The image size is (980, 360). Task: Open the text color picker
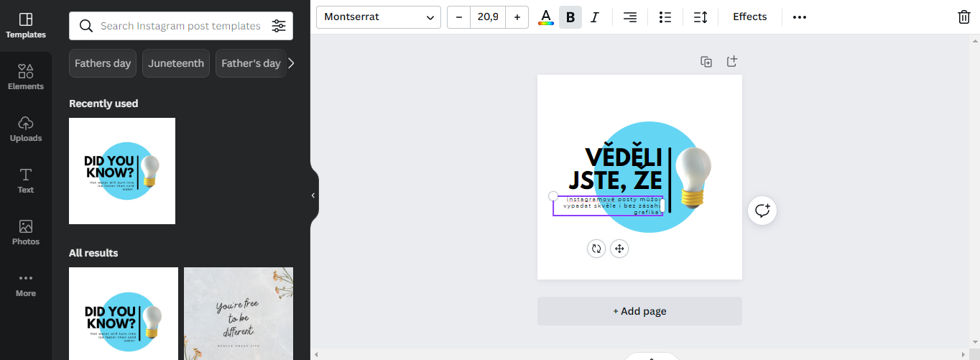point(546,17)
